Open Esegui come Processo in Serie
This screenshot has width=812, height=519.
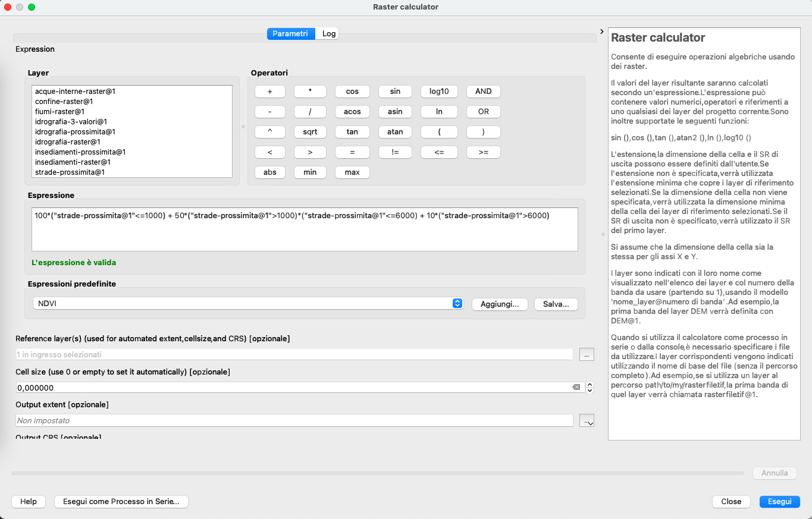click(x=121, y=502)
